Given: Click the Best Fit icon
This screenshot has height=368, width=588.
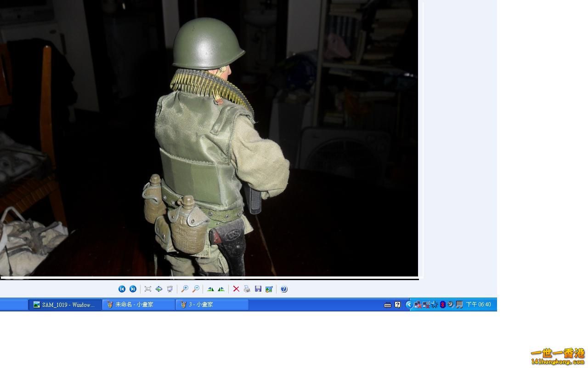Looking at the screenshot, I should (x=148, y=289).
